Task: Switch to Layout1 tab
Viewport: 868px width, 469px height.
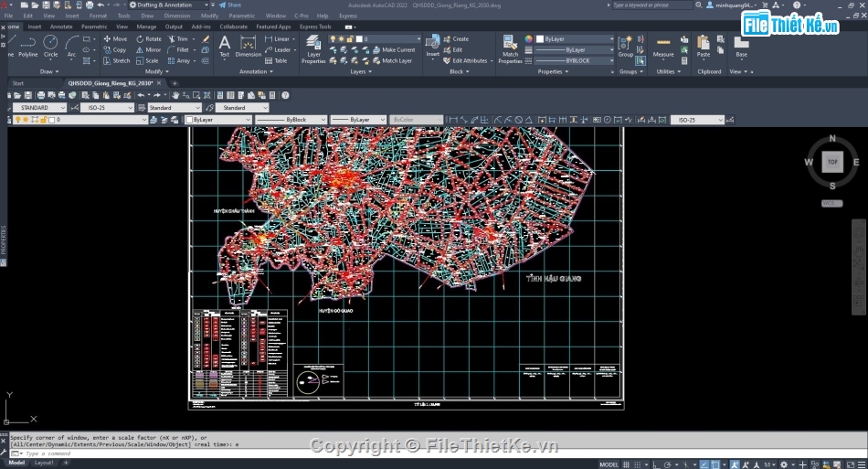Action: tap(44, 463)
